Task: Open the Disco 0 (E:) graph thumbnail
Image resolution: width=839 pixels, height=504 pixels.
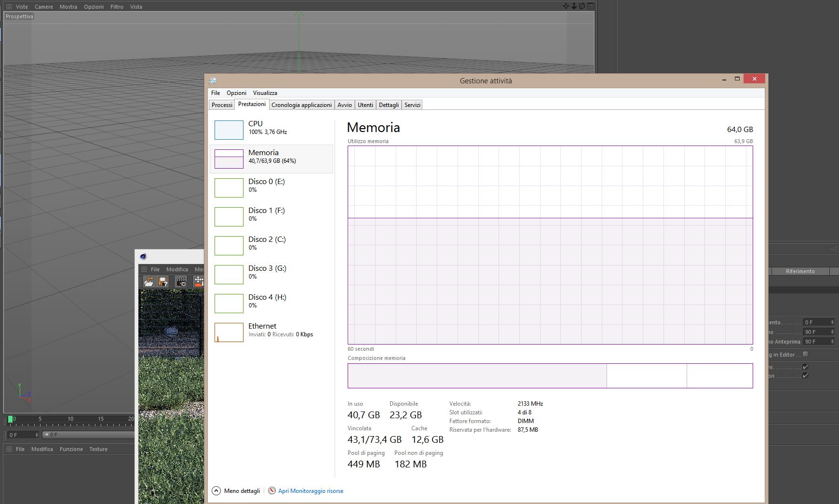Action: pyautogui.click(x=229, y=188)
